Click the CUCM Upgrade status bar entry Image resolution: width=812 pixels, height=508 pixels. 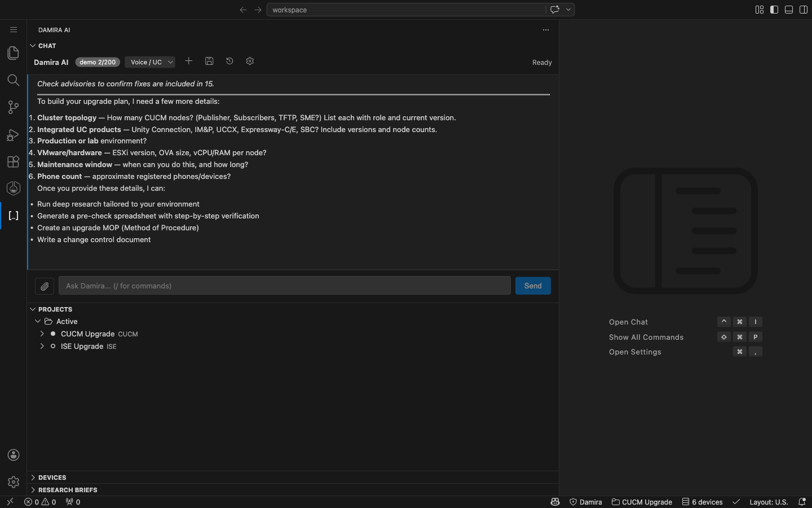tap(642, 502)
